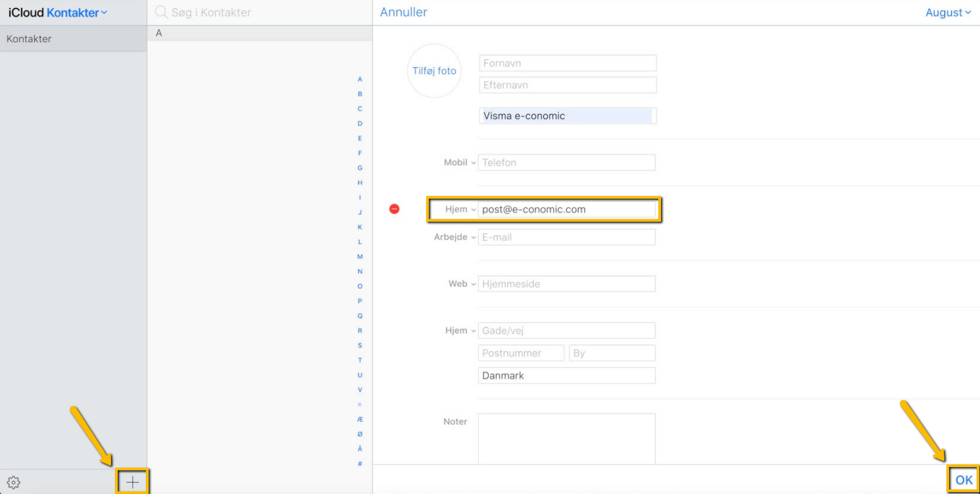
Task: Click the red minus to remove email row
Action: 394,209
